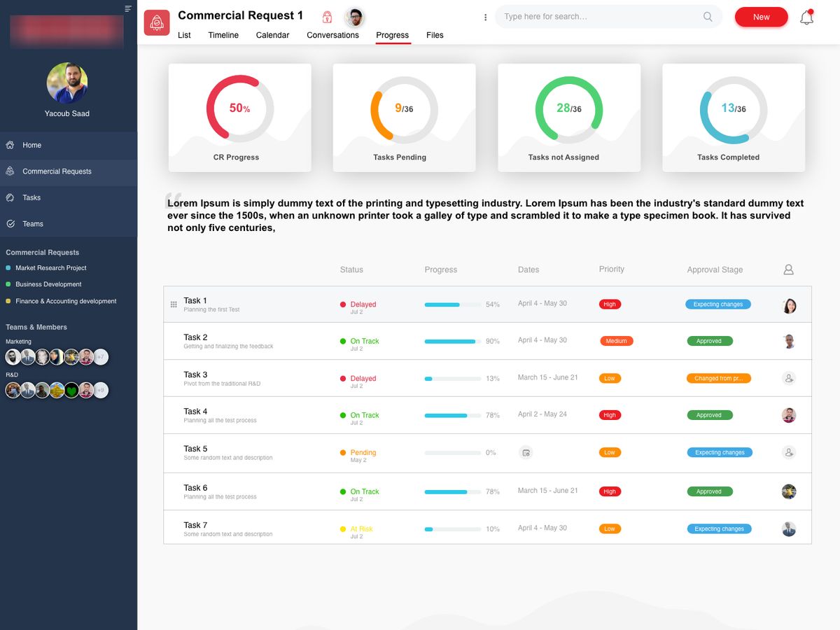Open the Conversations tab
The width and height of the screenshot is (840, 630).
pyautogui.click(x=332, y=35)
